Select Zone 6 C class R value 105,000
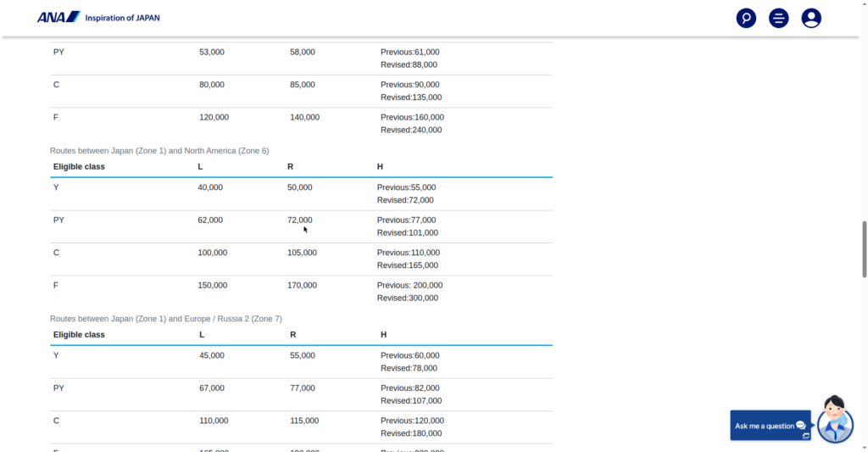This screenshot has width=868, height=452. click(x=303, y=253)
